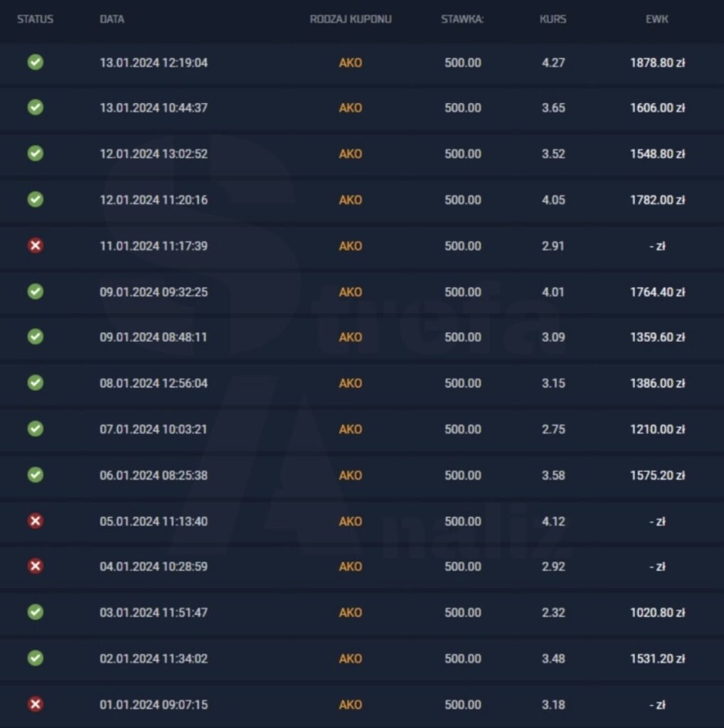Click red X status for 04.01.2024 coupon
The width and height of the screenshot is (724, 728).
tap(35, 567)
